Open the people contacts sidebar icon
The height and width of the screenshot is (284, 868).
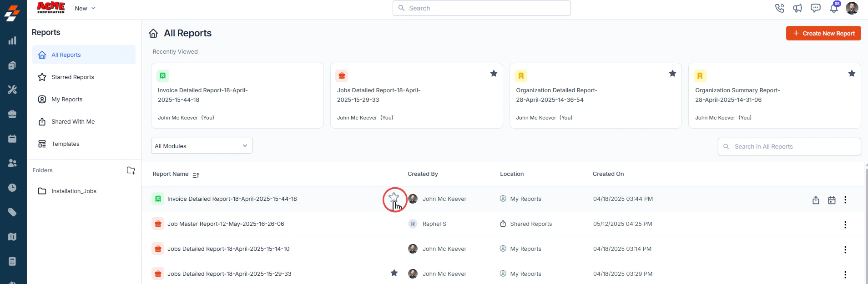pyautogui.click(x=12, y=163)
